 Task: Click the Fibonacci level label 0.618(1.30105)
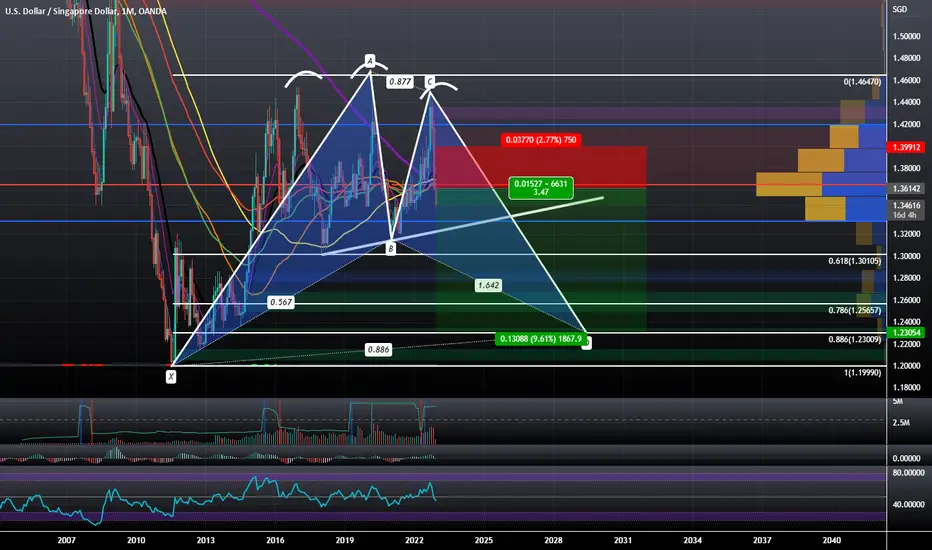tap(855, 261)
